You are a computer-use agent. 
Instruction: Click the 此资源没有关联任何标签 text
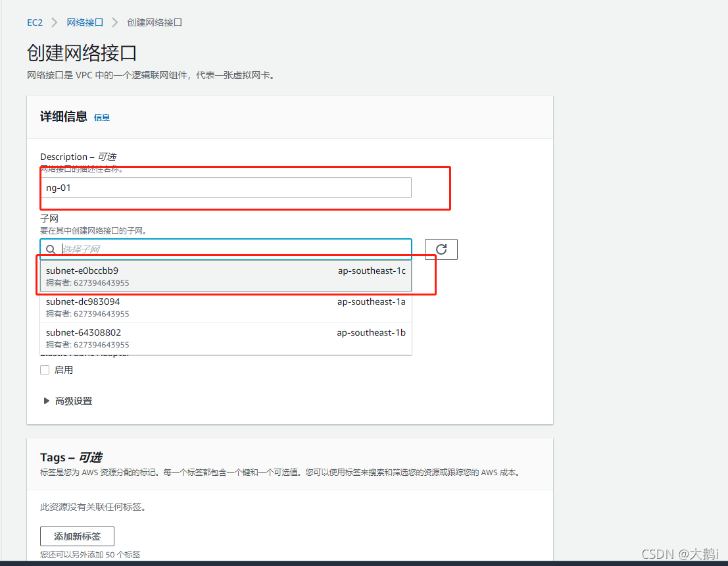tap(93, 507)
